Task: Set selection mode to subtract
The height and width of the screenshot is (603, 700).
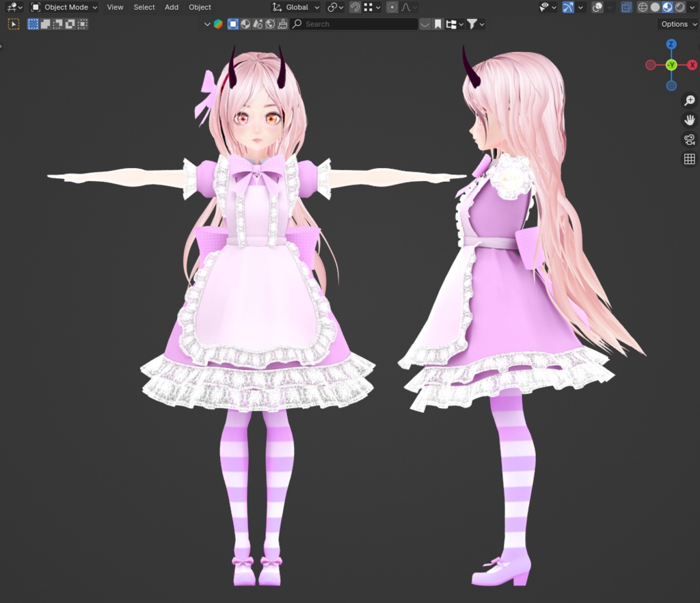Action: tap(57, 24)
